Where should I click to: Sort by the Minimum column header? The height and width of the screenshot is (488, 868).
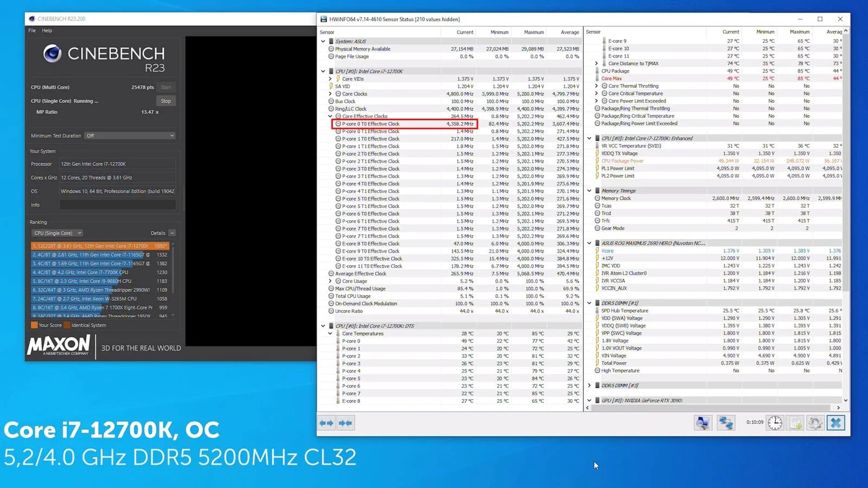500,33
